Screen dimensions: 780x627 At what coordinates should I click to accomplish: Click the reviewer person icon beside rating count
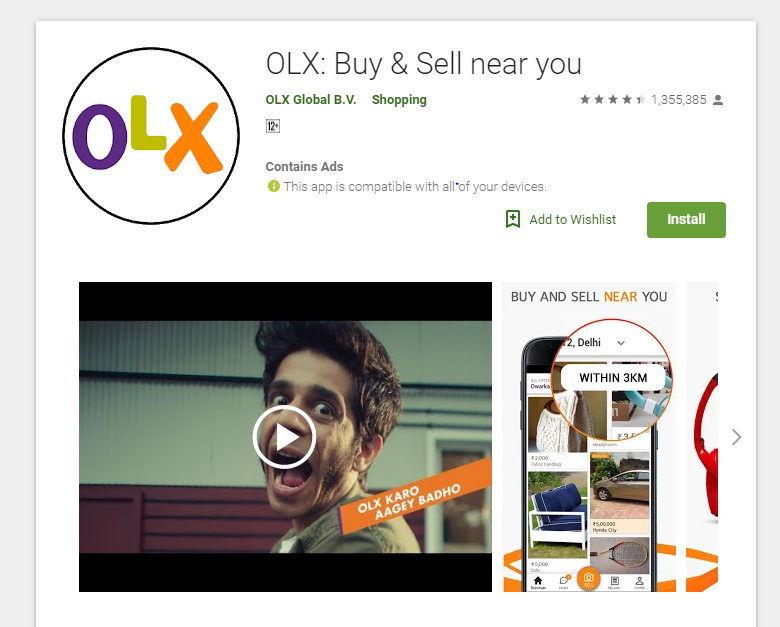pyautogui.click(x=717, y=100)
